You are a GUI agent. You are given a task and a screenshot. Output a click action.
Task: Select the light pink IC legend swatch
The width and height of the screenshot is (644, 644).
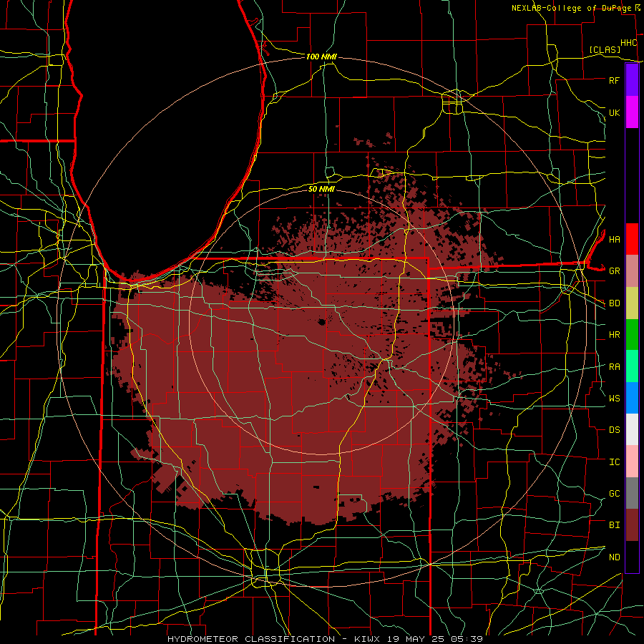[632, 462]
